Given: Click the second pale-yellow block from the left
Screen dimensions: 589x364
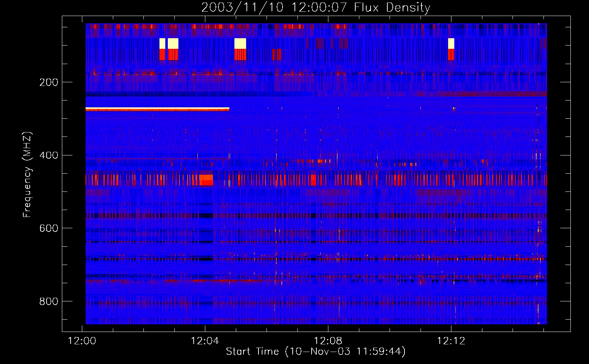Looking at the screenshot, I should tap(173, 43).
